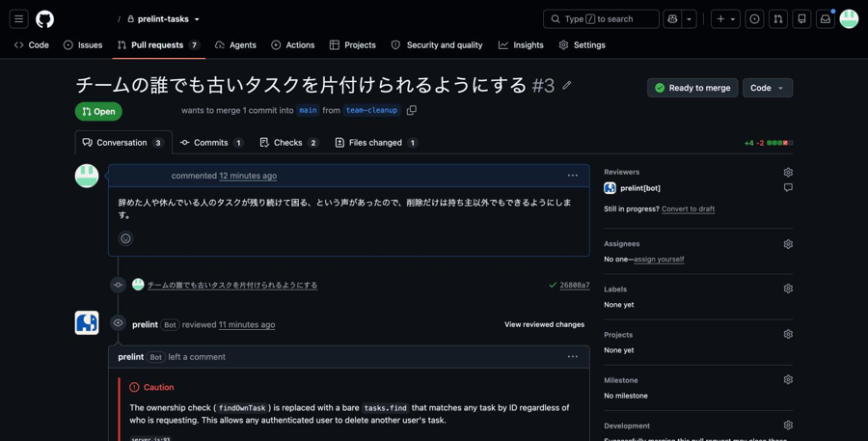This screenshot has width=868, height=441.
Task: Open Security and quality tab
Action: pyautogui.click(x=437, y=45)
